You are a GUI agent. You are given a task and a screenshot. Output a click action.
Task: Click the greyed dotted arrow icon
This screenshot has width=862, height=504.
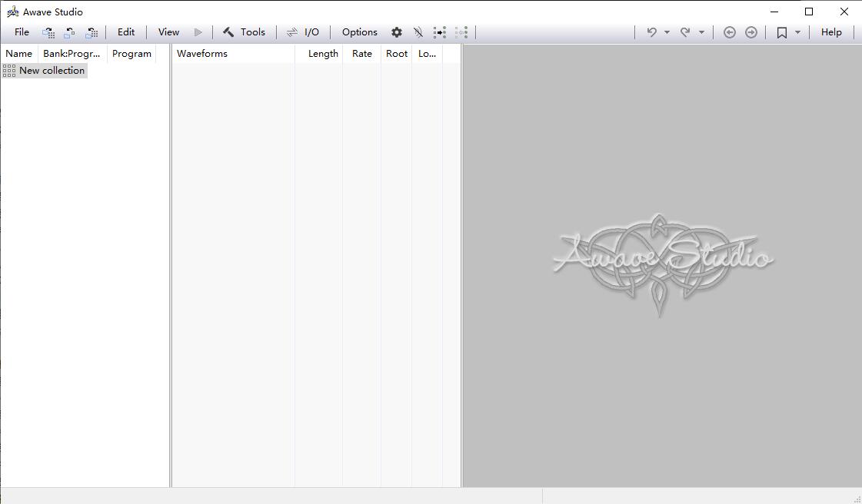point(461,32)
